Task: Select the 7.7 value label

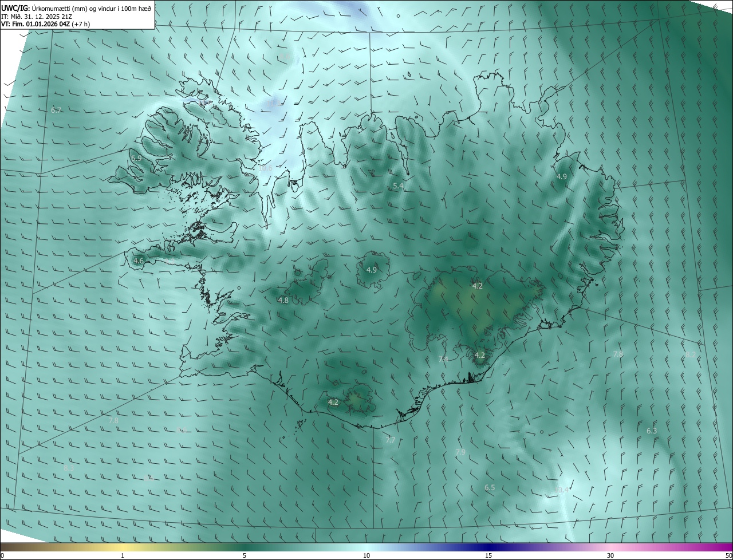Action: 390,440
